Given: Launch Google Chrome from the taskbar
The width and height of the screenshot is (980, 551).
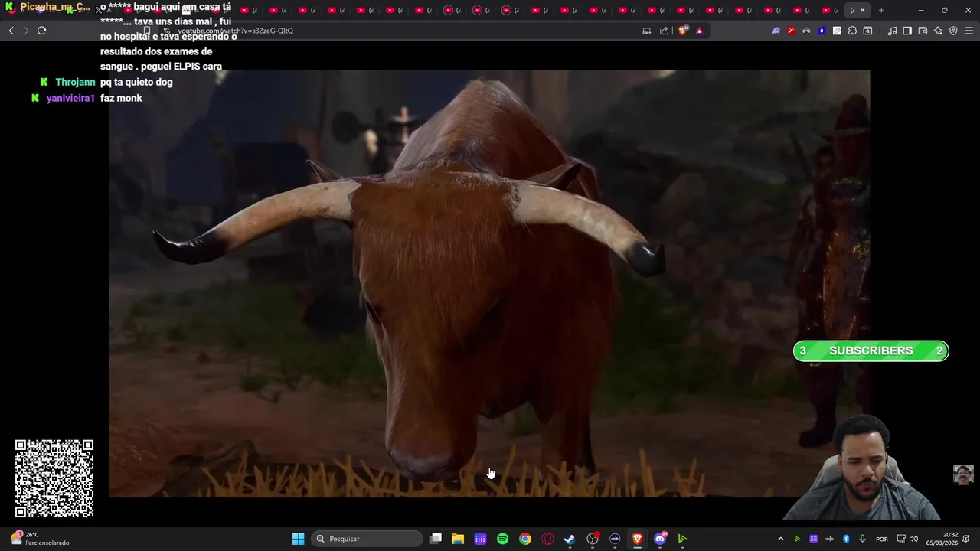Looking at the screenshot, I should [x=524, y=539].
